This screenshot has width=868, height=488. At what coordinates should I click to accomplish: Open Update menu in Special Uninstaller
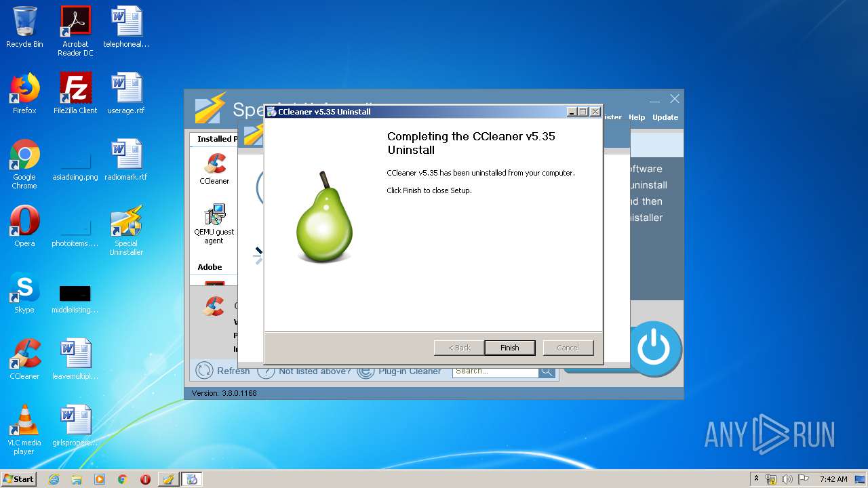(665, 117)
